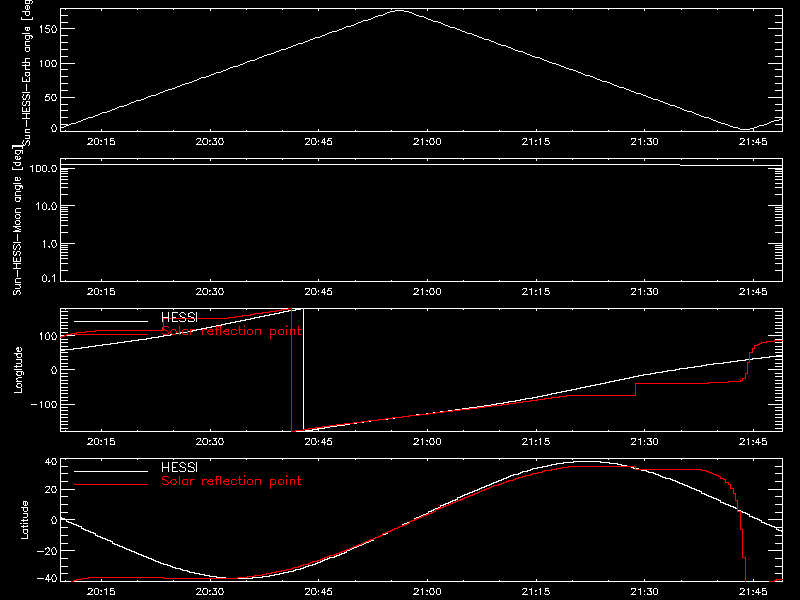
Task: Click the Longitude axis label
Action: (18, 370)
